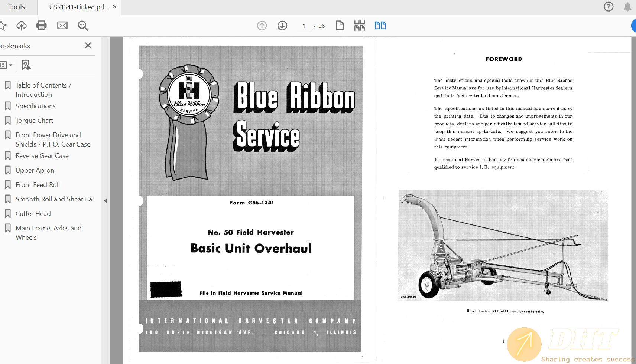Open the Help question mark icon
This screenshot has height=364, width=636.
pos(609,7)
